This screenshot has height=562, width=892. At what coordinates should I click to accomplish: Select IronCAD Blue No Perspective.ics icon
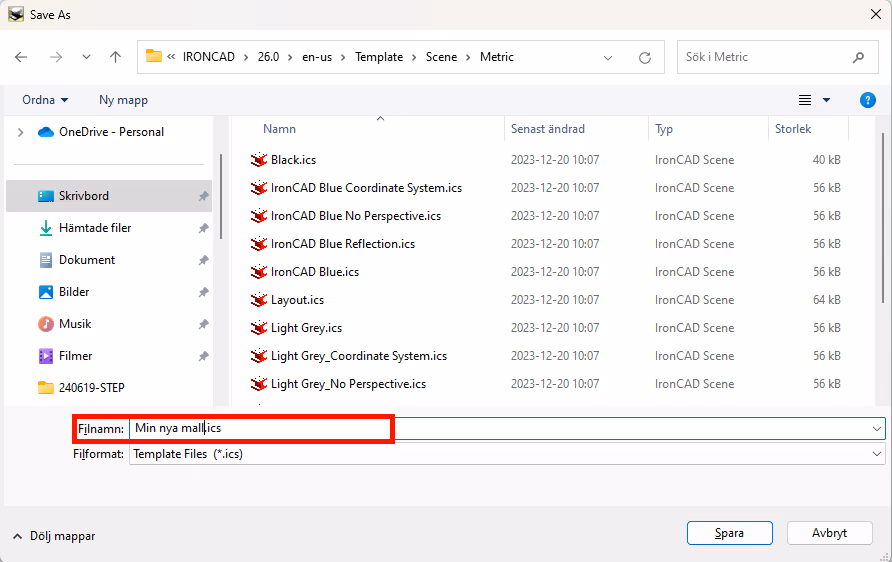point(259,216)
